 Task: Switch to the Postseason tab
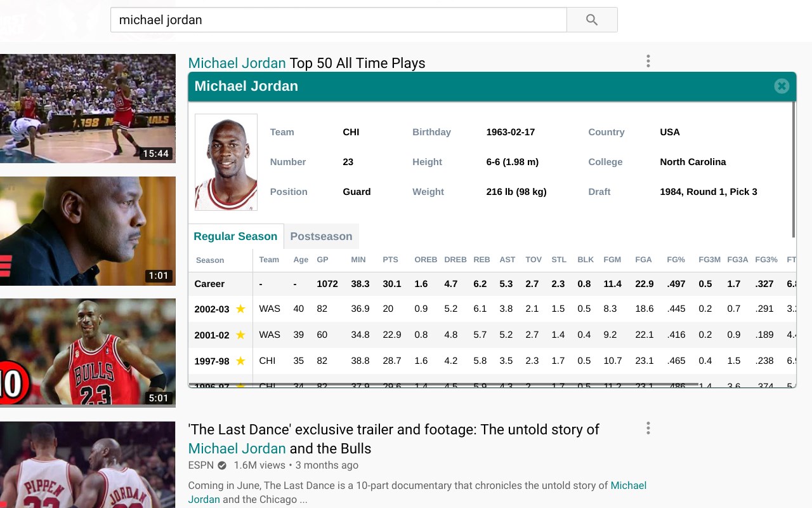321,236
